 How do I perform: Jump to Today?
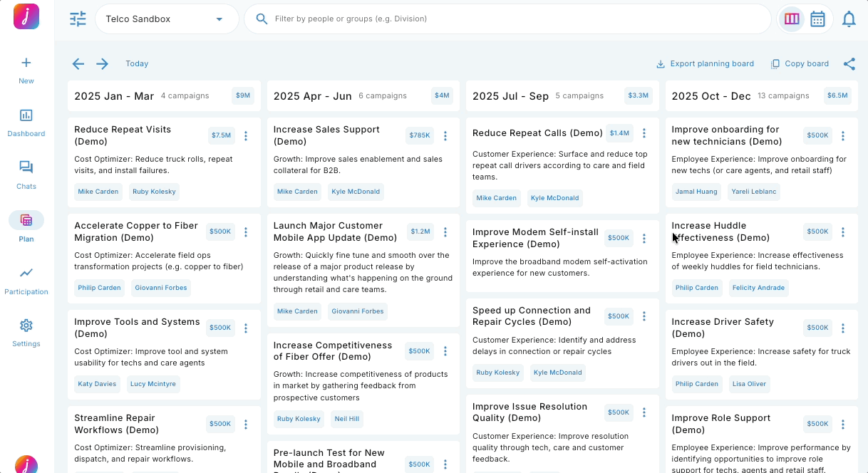click(x=137, y=64)
